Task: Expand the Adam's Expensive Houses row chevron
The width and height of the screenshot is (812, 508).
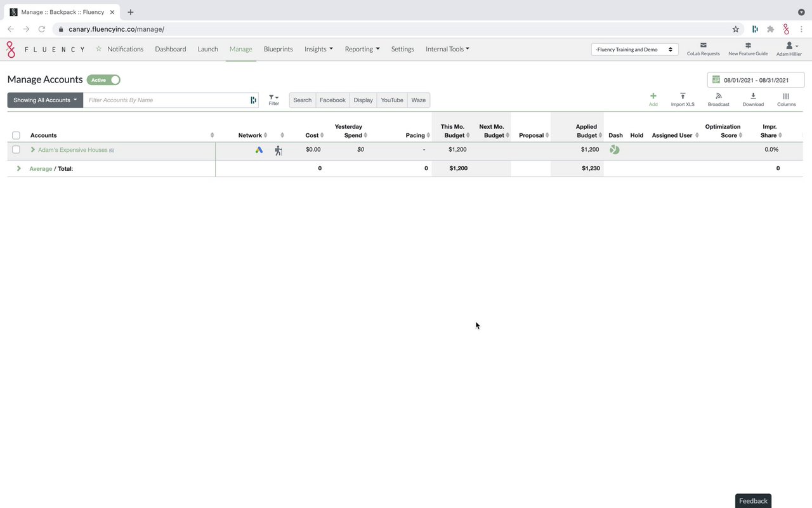Action: 32,150
